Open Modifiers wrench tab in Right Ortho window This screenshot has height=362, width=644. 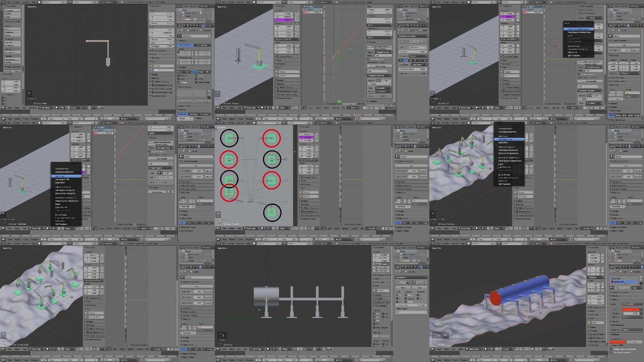[421, 267]
